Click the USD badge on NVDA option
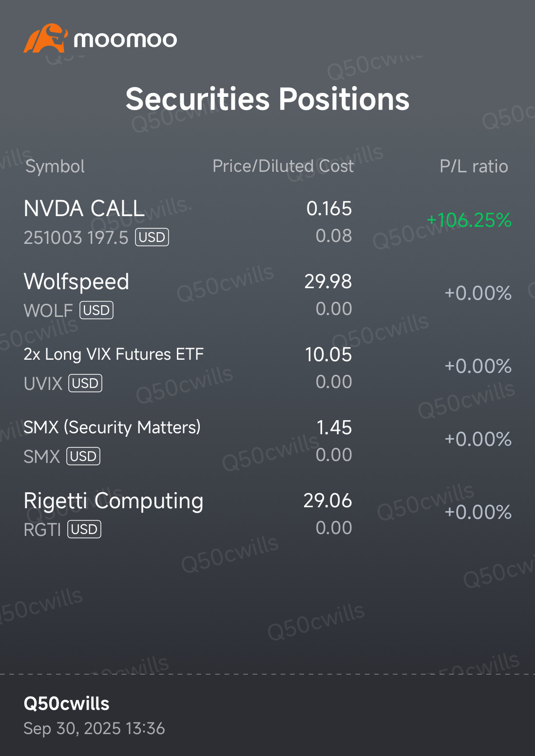Image resolution: width=535 pixels, height=756 pixels. click(x=152, y=238)
